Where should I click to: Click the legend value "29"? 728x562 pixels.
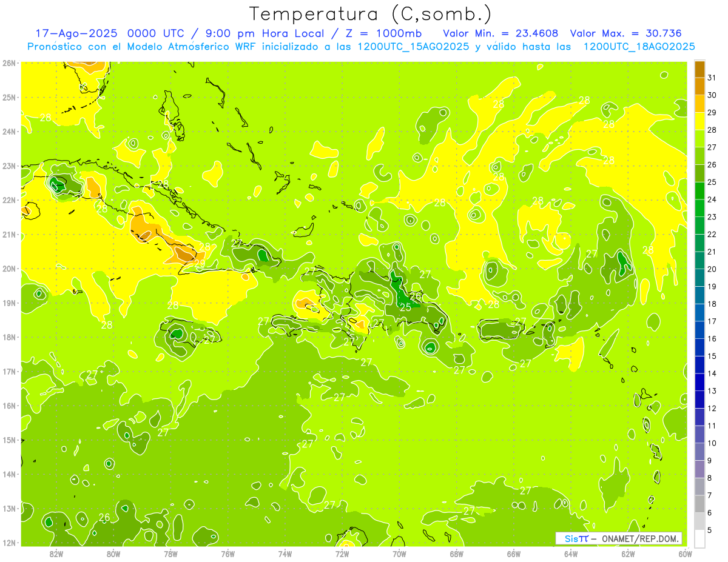coord(712,112)
